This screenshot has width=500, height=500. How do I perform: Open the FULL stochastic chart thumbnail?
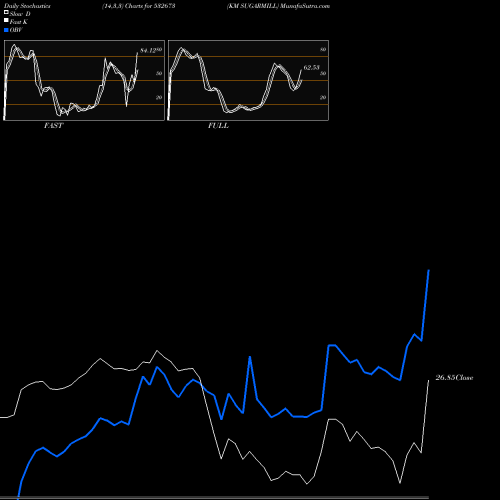point(248,80)
